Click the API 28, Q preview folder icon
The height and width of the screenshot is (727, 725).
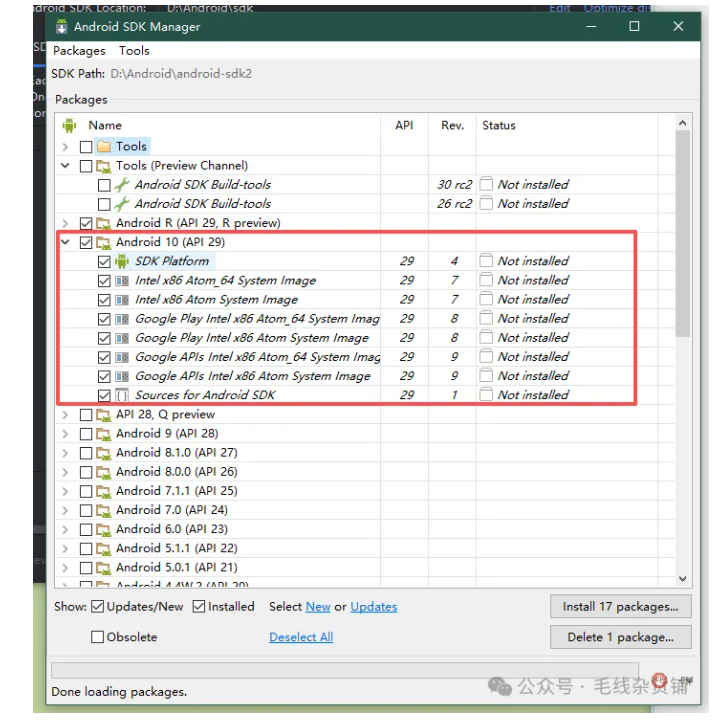tap(103, 415)
